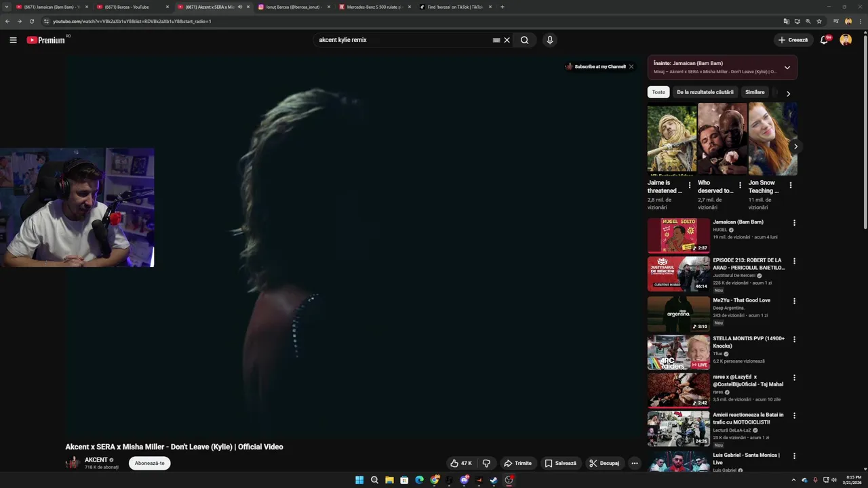Open the on-screen keyboard in search box
The width and height of the screenshot is (868, 488).
click(496, 40)
